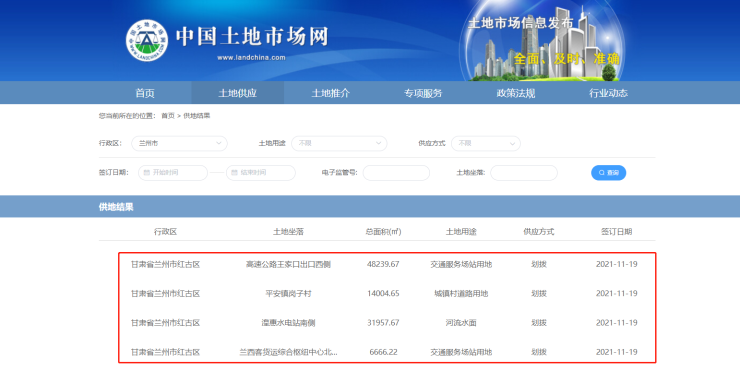Click the 土地市场信息发布 banner image
Image resolution: width=740 pixels, height=372 pixels.
542,41
